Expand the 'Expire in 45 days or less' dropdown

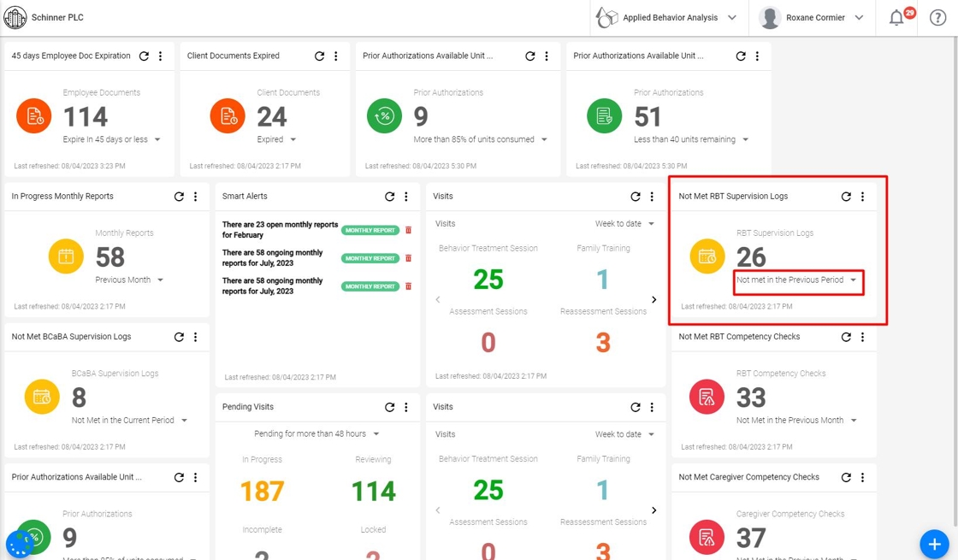[x=112, y=139]
